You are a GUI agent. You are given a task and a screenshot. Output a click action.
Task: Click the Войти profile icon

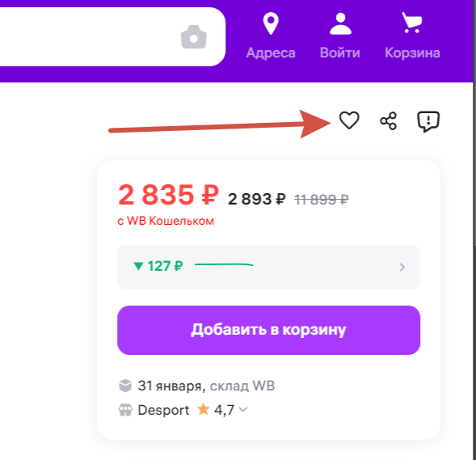tap(340, 23)
